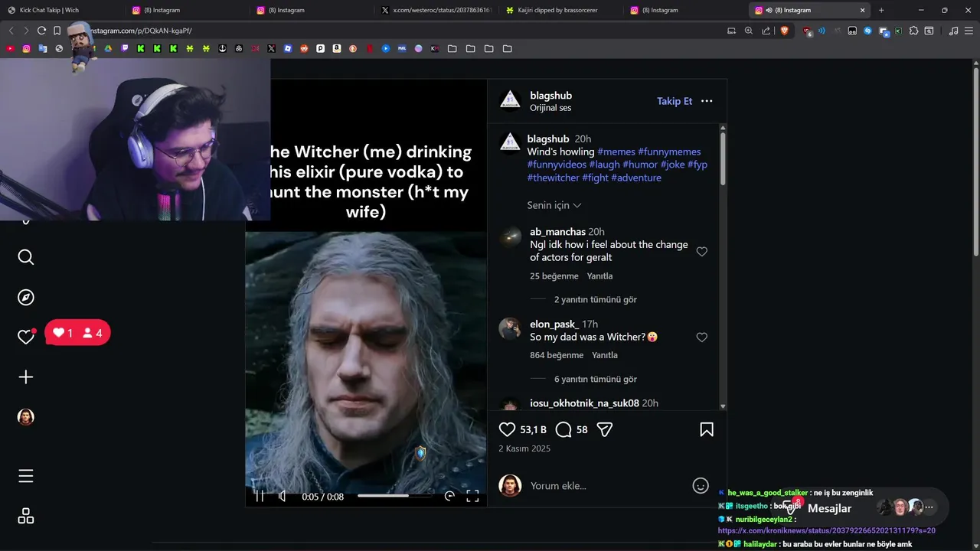Screen dimensions: 980x551
Task: Reply to ab_manchas with Yanıtla
Action: click(599, 276)
